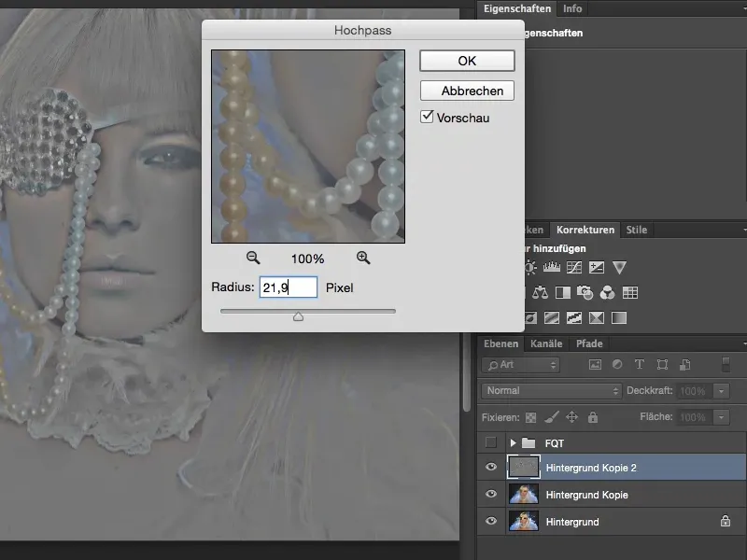
Task: Confirm Hochpass with OK
Action: pyautogui.click(x=467, y=61)
